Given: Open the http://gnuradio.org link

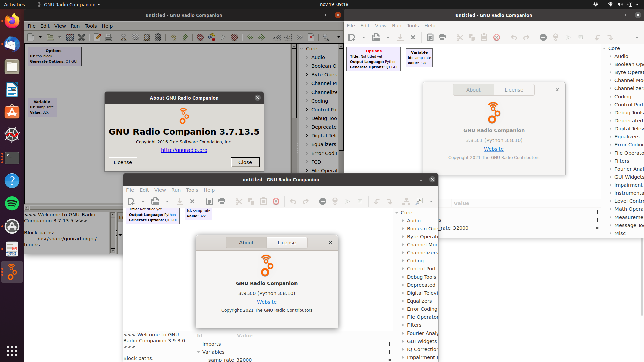Looking at the screenshot, I should pos(184,150).
